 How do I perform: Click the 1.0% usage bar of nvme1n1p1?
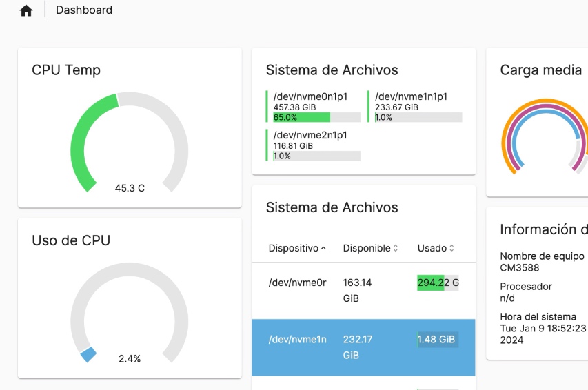[x=418, y=117]
